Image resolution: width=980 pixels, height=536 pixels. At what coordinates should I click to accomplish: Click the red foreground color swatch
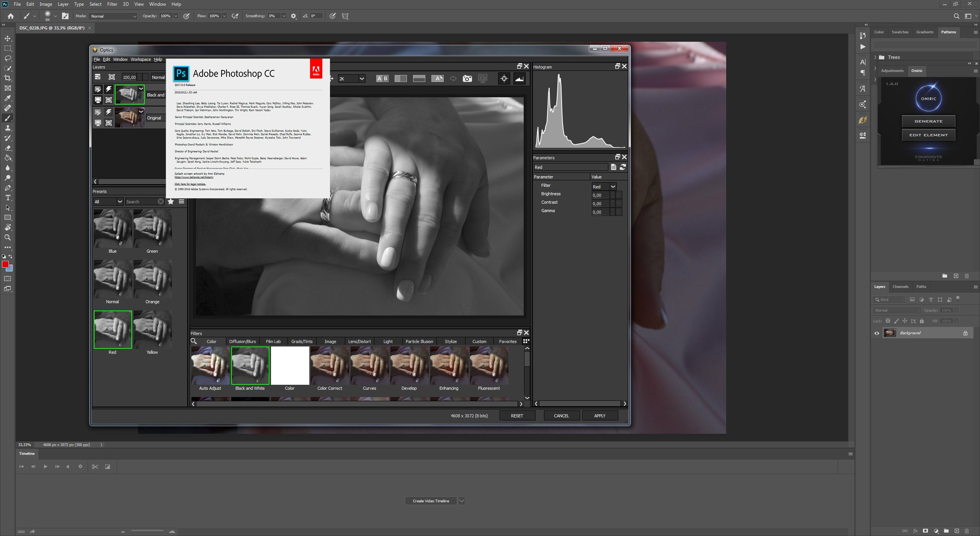coord(5,264)
